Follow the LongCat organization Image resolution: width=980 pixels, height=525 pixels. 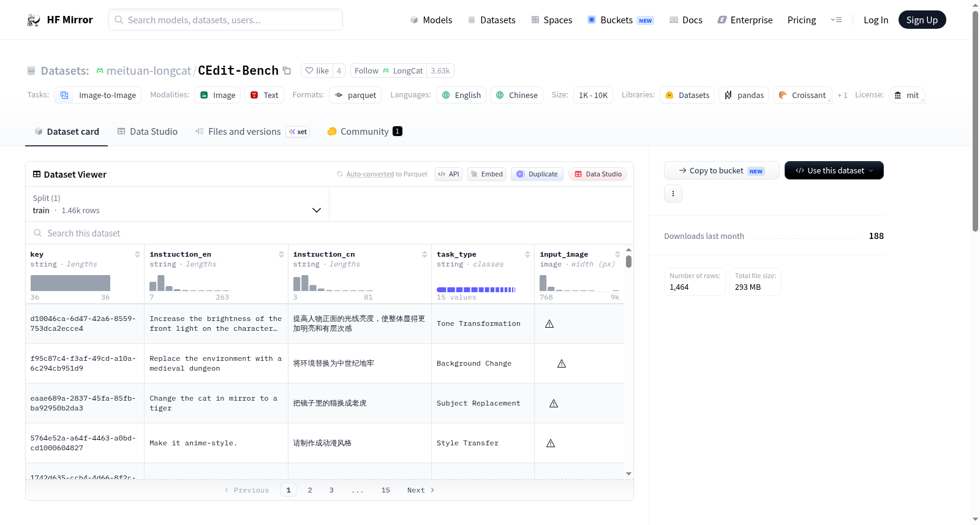(x=388, y=70)
